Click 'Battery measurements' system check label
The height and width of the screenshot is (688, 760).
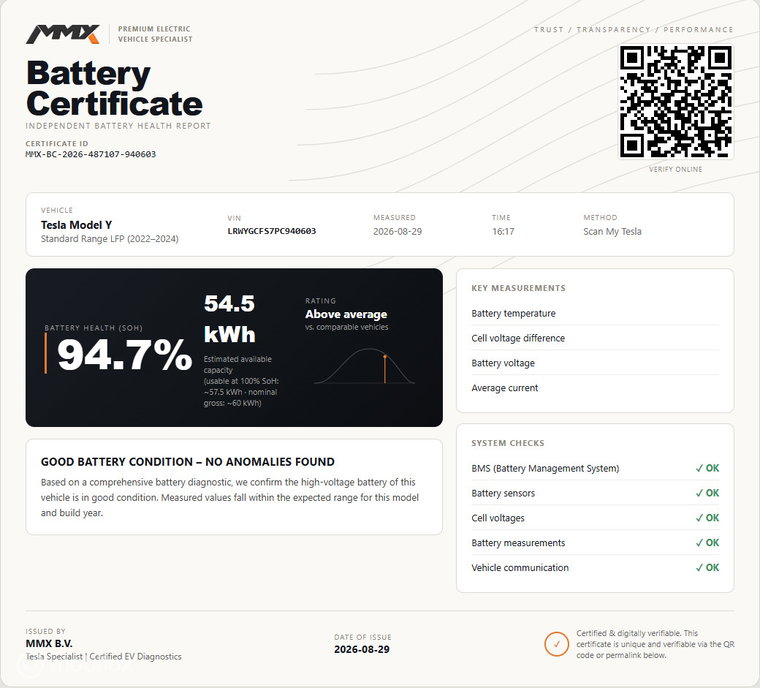tap(518, 543)
